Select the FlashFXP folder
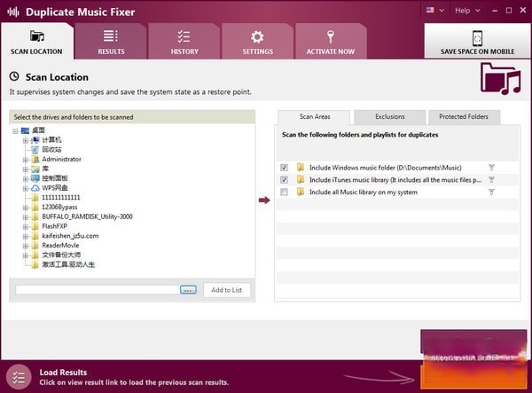This screenshot has width=532, height=393. (54, 226)
